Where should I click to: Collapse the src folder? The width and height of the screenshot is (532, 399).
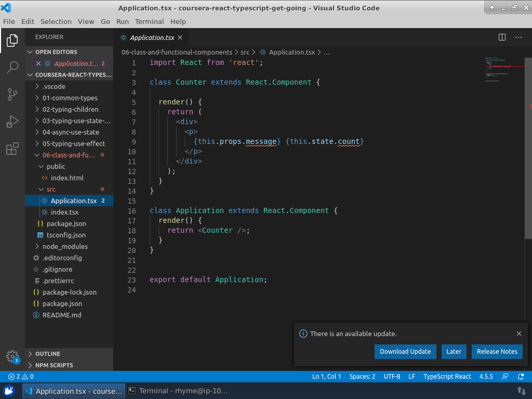click(51, 189)
